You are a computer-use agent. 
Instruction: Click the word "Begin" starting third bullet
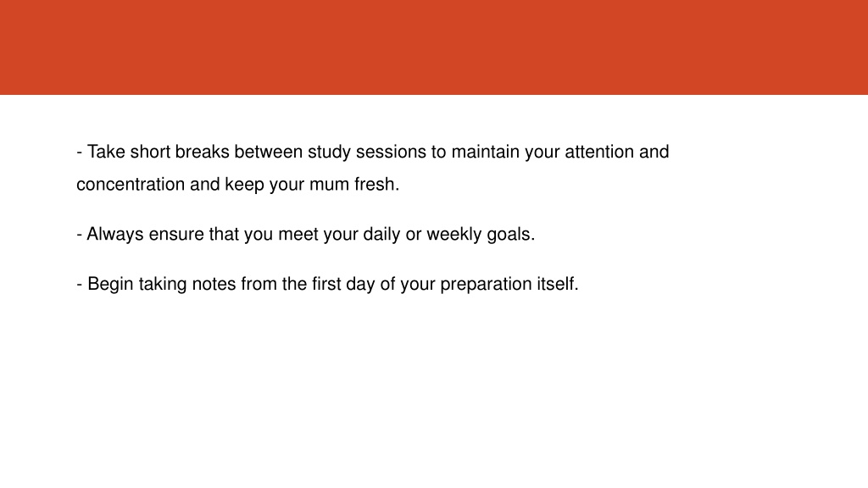(110, 285)
